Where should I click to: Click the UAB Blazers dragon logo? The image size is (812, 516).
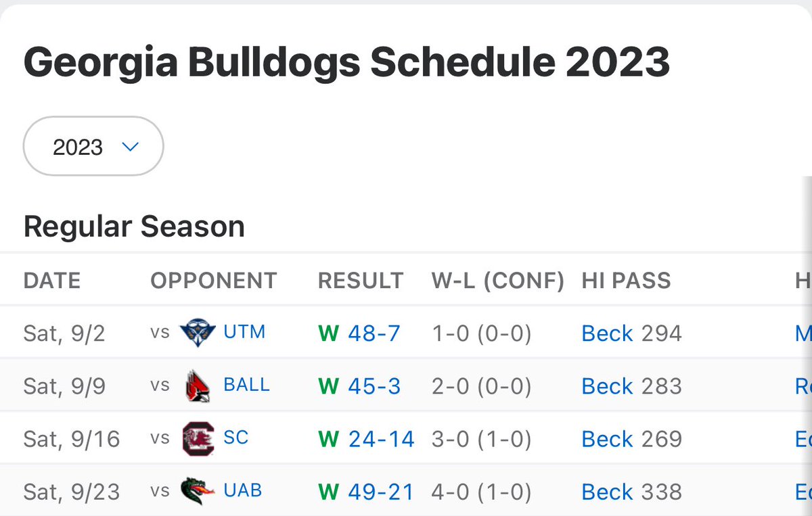pyautogui.click(x=198, y=491)
